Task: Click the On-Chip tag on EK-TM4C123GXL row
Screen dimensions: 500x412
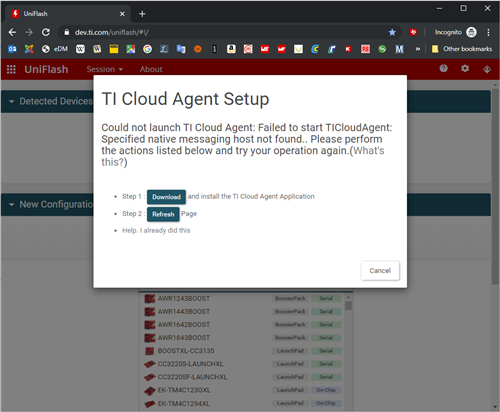Action: pos(326,390)
